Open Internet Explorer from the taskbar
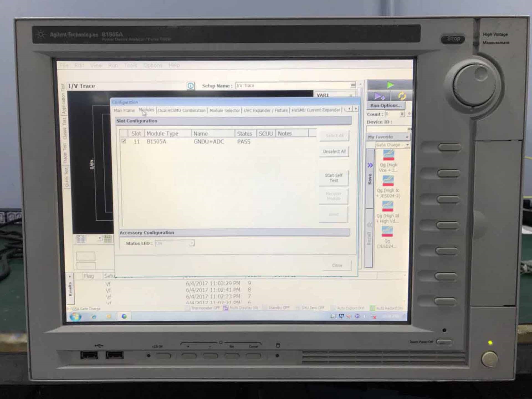This screenshot has width=532, height=399. (94, 316)
